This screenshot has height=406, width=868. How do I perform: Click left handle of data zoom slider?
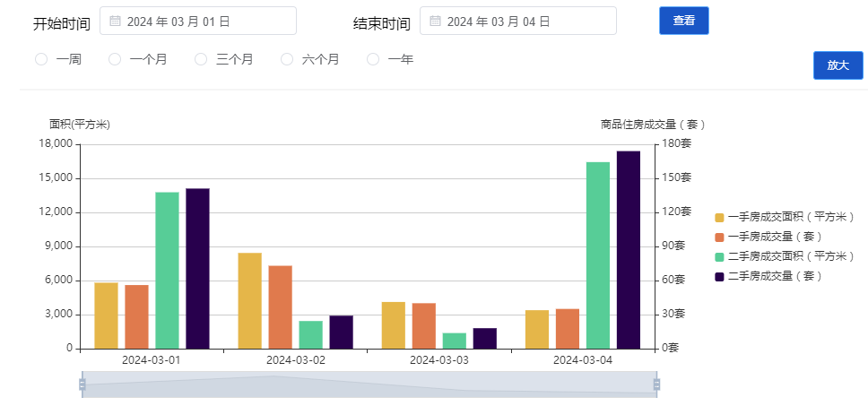[82, 384]
